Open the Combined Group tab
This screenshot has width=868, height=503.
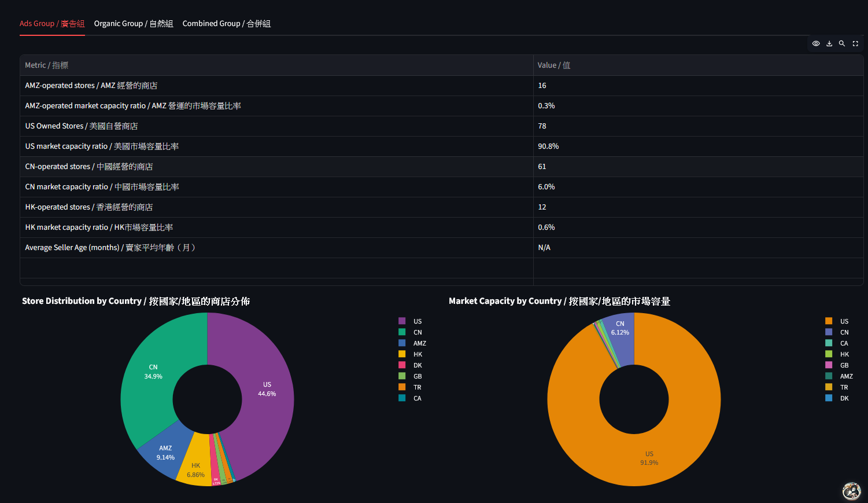(226, 24)
